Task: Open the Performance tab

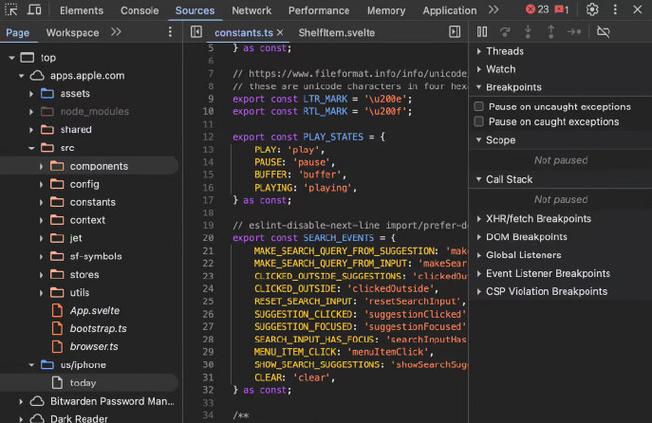Action: tap(319, 10)
